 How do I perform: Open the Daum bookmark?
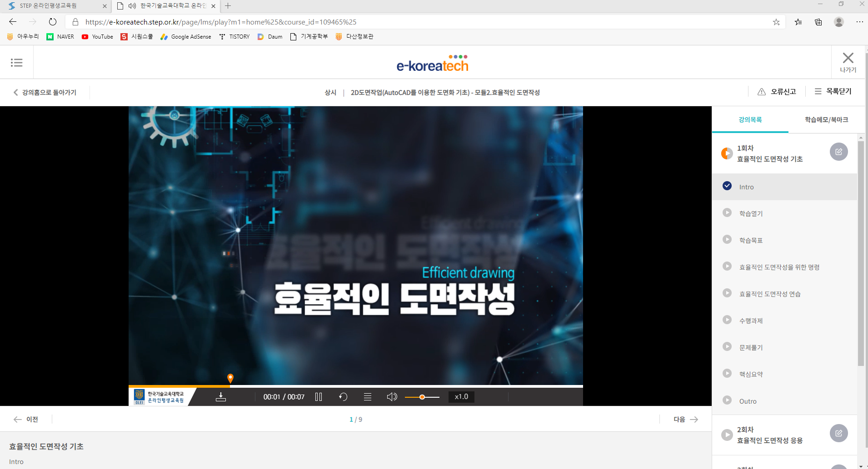[x=270, y=37]
